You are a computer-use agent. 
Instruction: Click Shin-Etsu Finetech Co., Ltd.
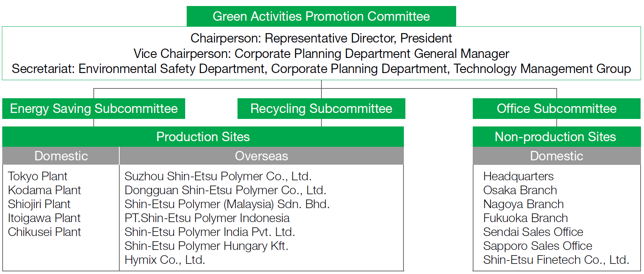(556, 260)
